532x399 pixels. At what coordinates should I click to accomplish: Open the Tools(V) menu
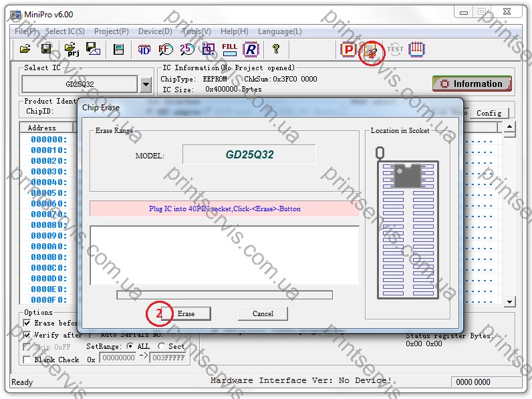[x=196, y=31]
